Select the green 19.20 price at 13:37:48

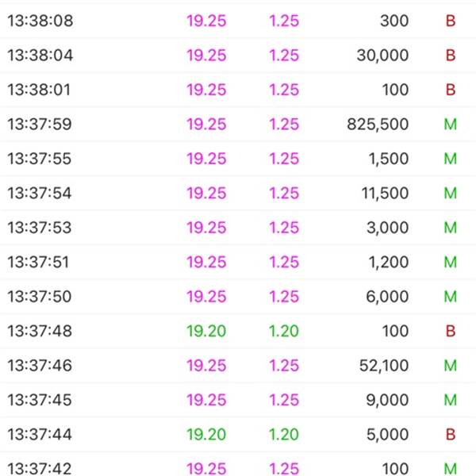[x=206, y=331]
